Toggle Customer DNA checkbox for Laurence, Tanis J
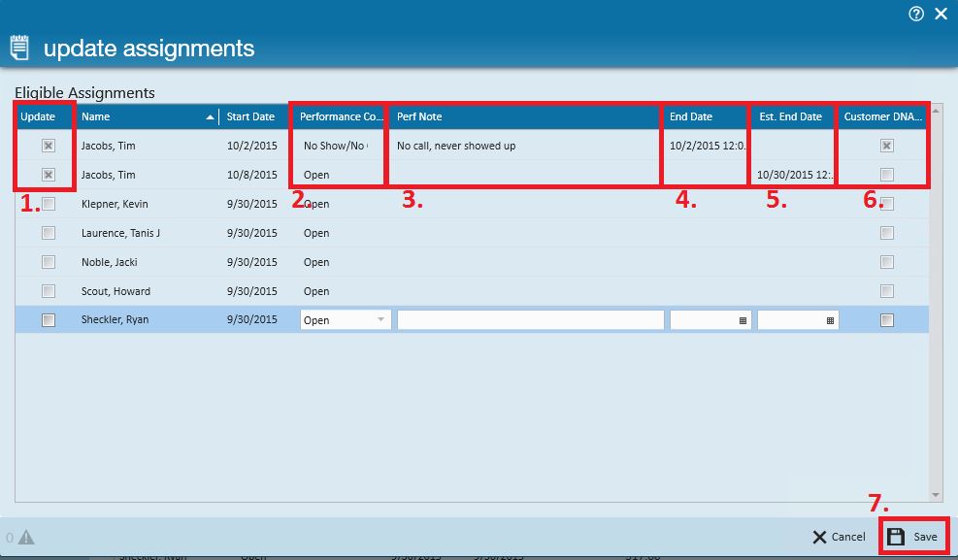The image size is (958, 560). [x=887, y=233]
